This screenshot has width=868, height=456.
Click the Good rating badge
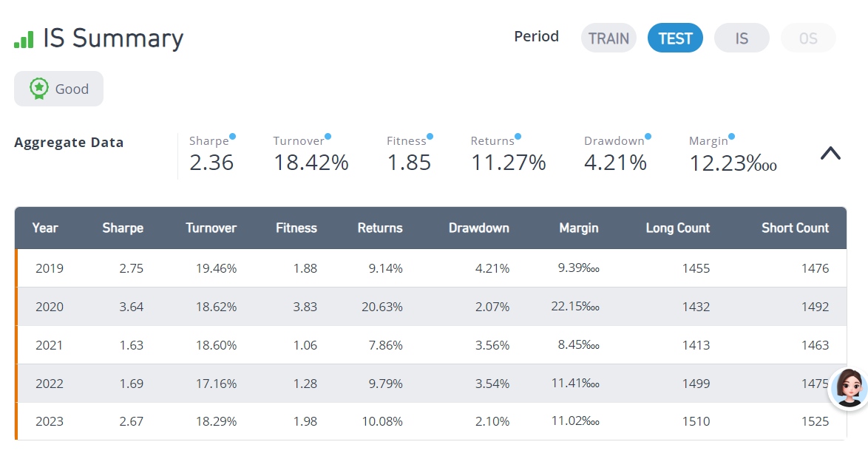58,89
